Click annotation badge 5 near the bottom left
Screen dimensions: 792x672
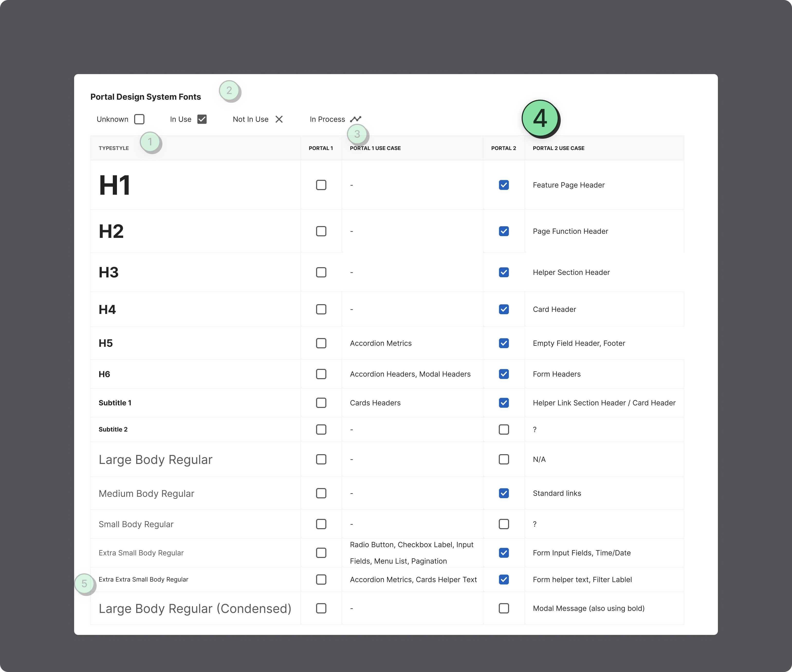pos(84,583)
